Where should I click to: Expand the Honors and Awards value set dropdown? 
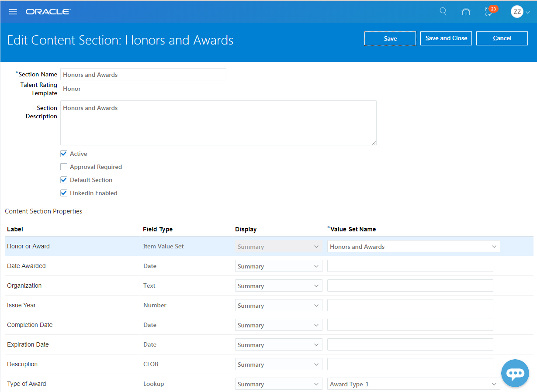coord(494,246)
